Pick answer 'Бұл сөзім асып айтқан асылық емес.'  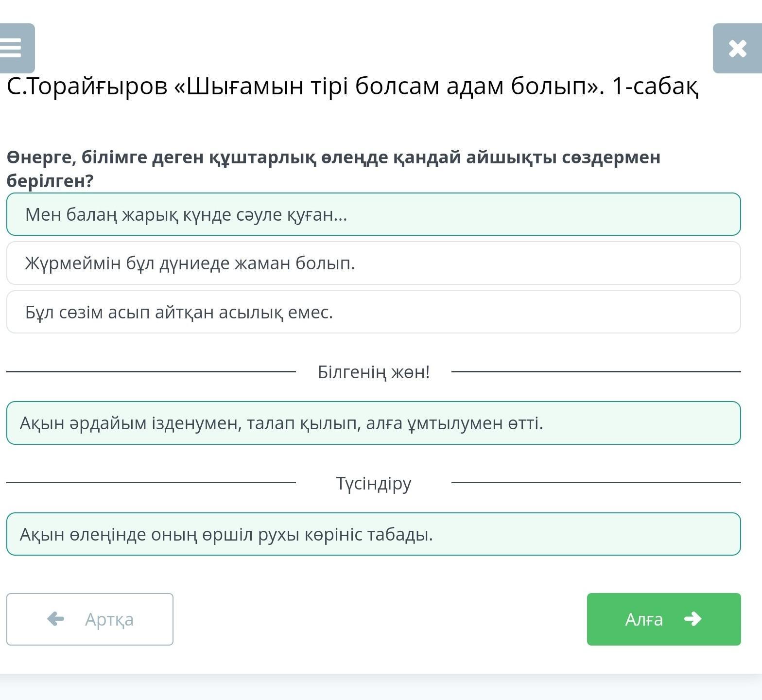click(373, 312)
